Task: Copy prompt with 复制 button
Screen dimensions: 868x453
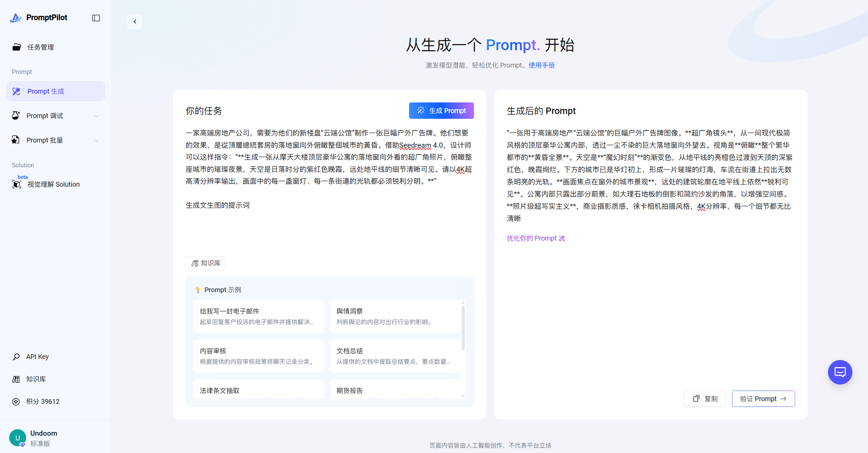Action: (x=705, y=399)
